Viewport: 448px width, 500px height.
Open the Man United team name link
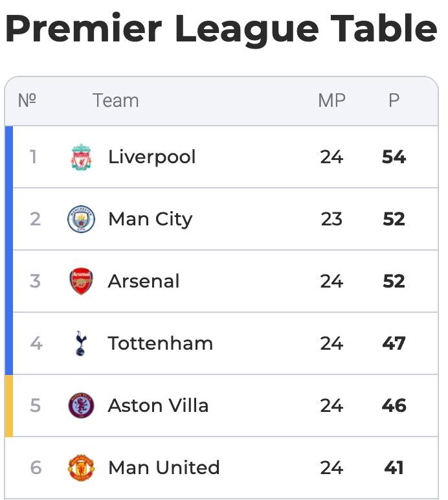(x=164, y=468)
